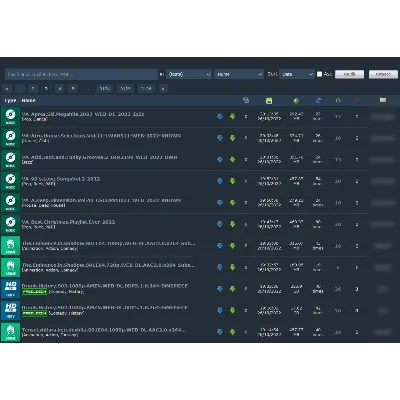The image size is (400, 400).
Task: Click green download for Eminence.In.Shadow 720p
Action: (232, 267)
